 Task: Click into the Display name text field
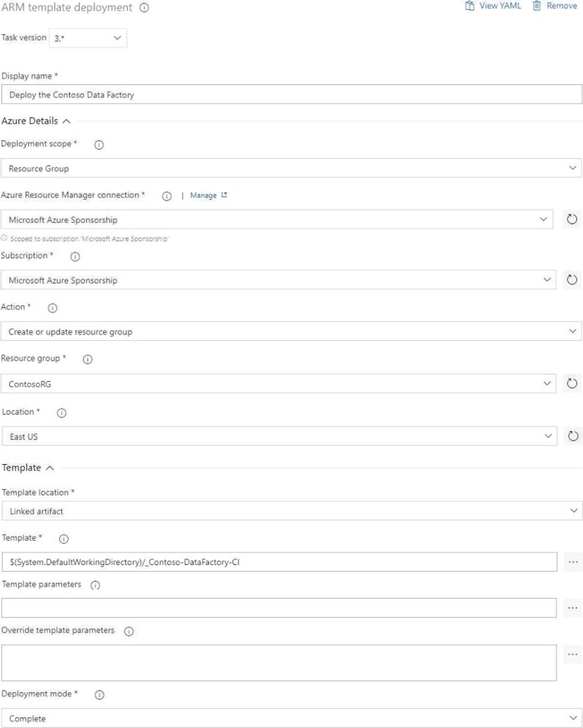point(291,94)
